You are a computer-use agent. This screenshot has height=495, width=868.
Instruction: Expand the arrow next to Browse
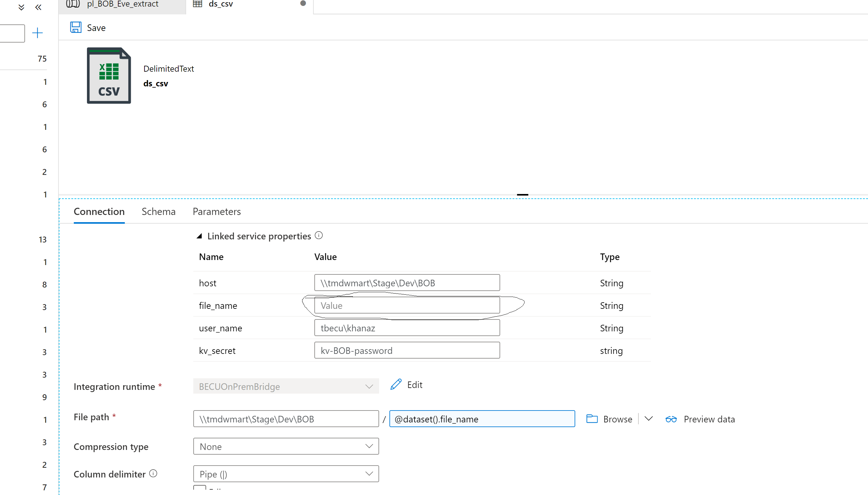click(648, 419)
